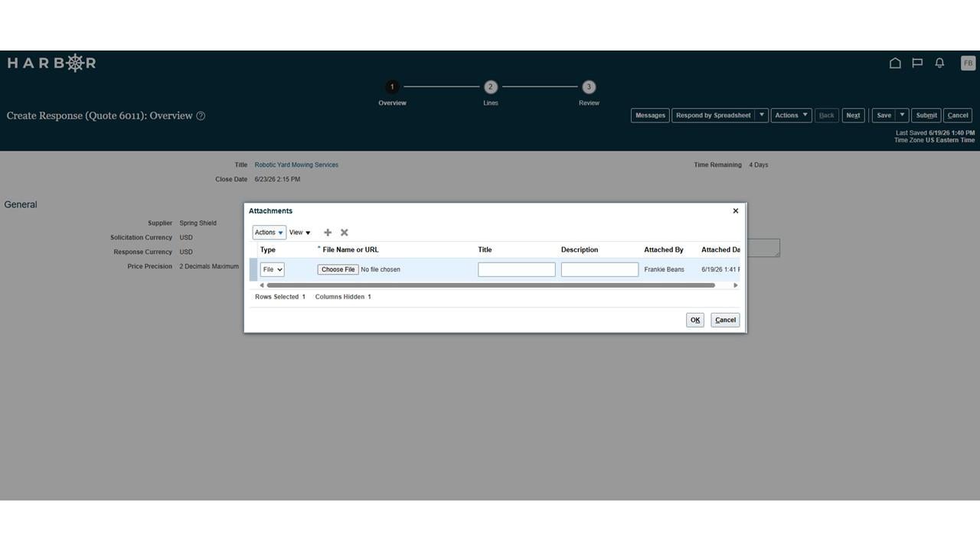980x551 pixels.
Task: Open the attachment Type dropdown set to File
Action: [x=272, y=269]
